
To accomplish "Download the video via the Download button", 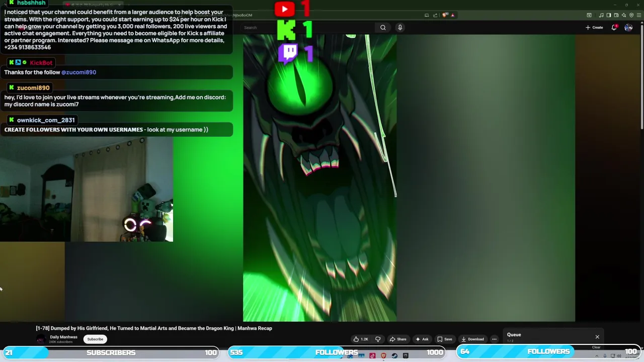I will [472, 339].
